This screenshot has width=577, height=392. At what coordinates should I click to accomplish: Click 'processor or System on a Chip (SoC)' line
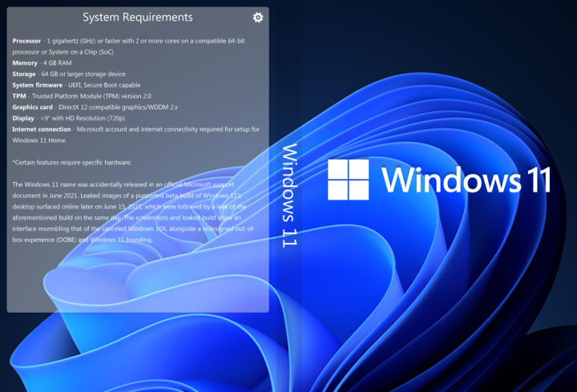pyautogui.click(x=63, y=52)
